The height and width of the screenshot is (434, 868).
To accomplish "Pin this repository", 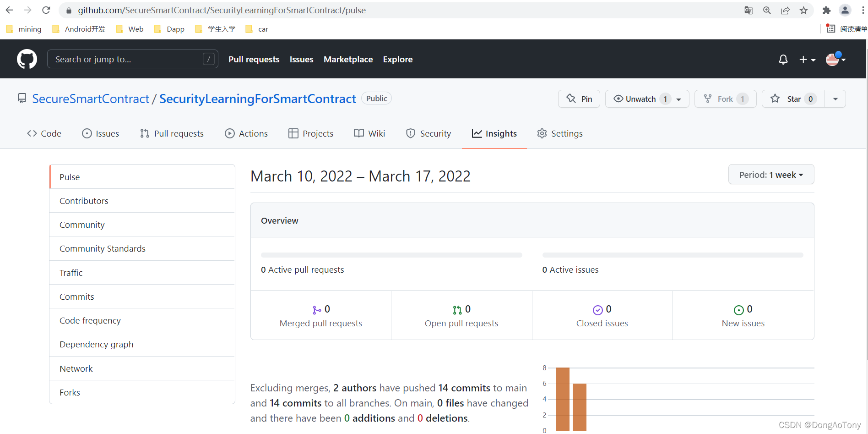I will 579,99.
